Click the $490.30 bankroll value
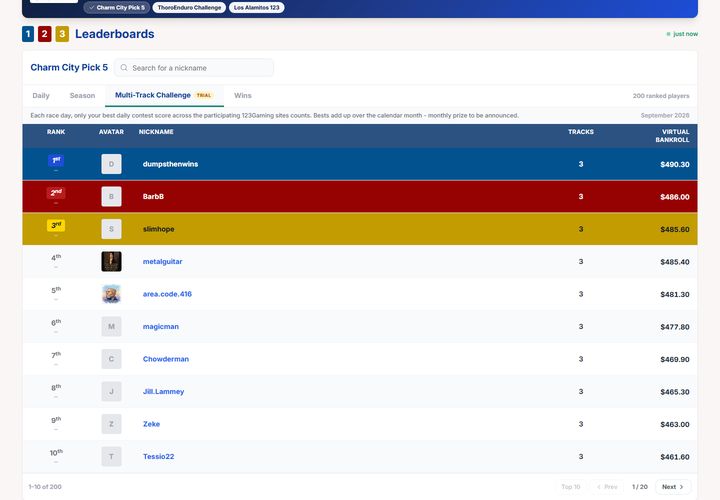 pos(675,164)
